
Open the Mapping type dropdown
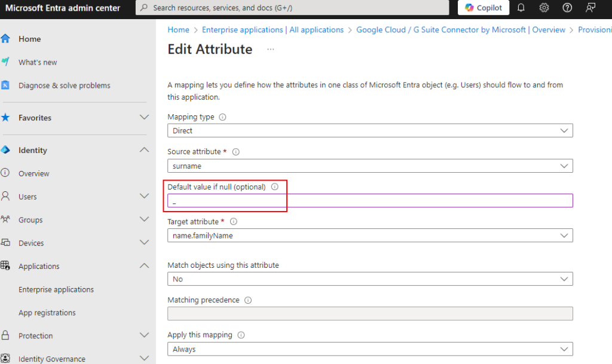point(370,130)
